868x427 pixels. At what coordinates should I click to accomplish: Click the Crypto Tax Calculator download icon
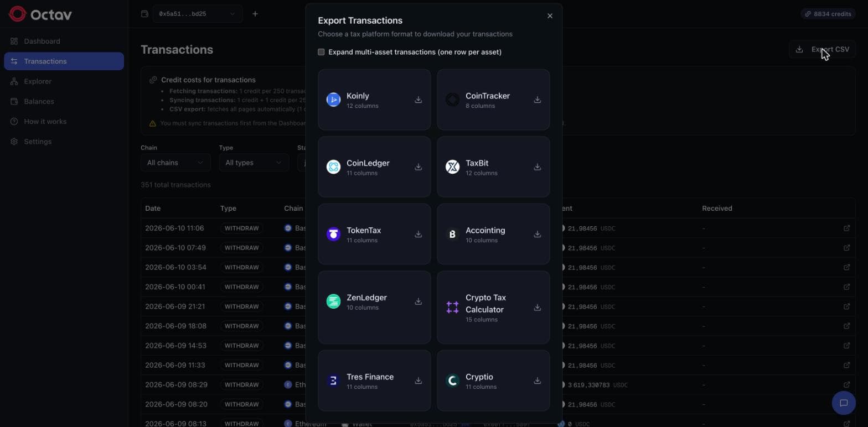pos(537,308)
